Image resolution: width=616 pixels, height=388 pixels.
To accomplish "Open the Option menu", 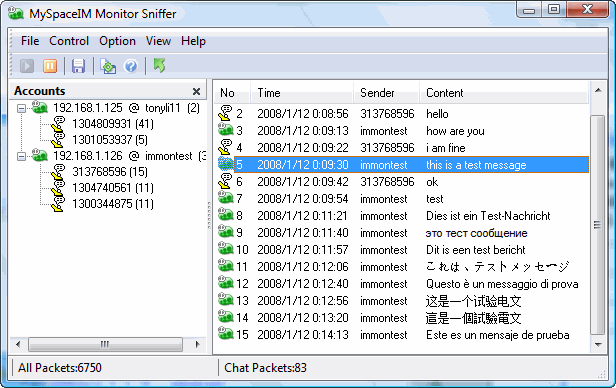I will (117, 41).
